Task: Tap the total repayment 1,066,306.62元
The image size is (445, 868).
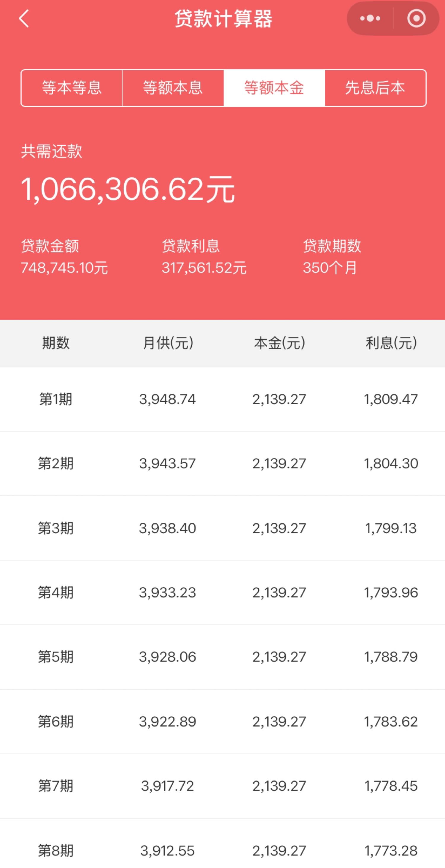Action: coord(128,189)
